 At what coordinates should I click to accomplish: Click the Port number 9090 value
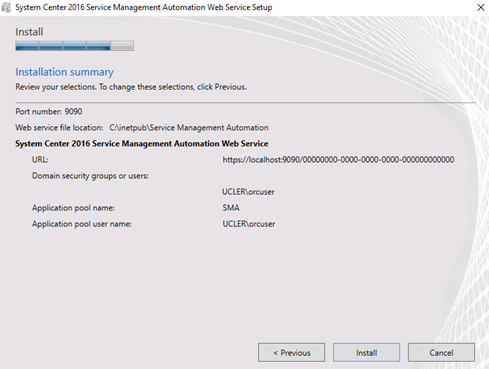tap(73, 111)
